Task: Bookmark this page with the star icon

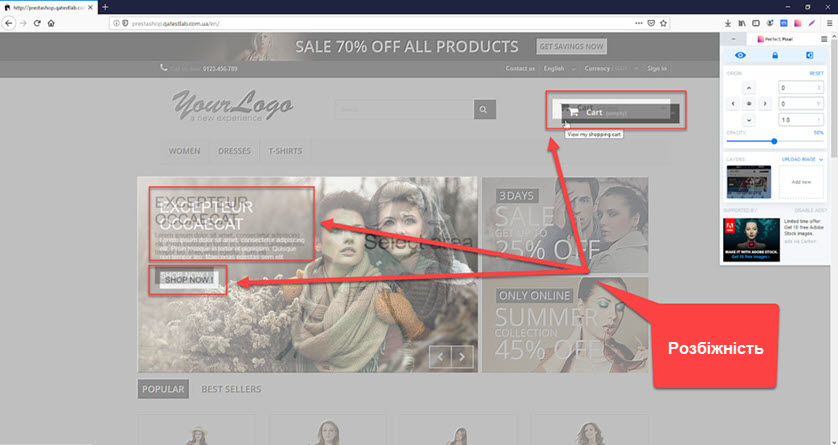Action: [x=663, y=24]
